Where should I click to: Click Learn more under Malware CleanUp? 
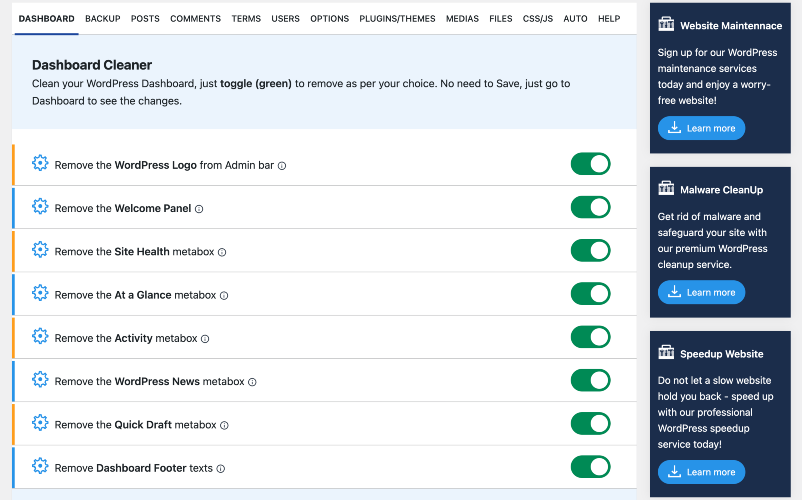(701, 292)
